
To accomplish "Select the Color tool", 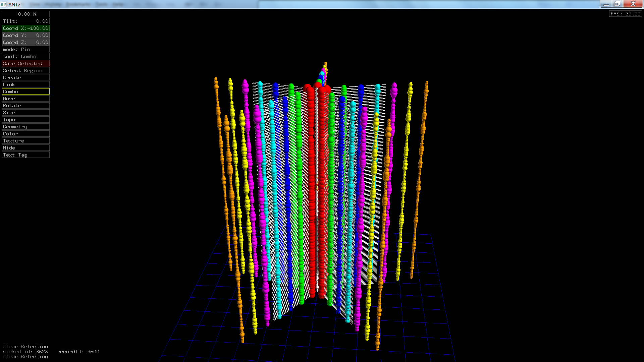I will point(25,134).
